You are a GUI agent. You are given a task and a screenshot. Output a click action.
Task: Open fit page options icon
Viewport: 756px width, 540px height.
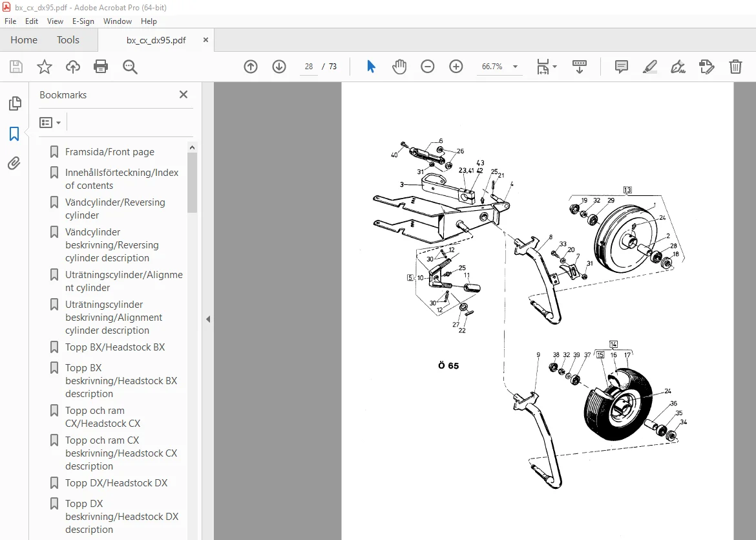546,67
